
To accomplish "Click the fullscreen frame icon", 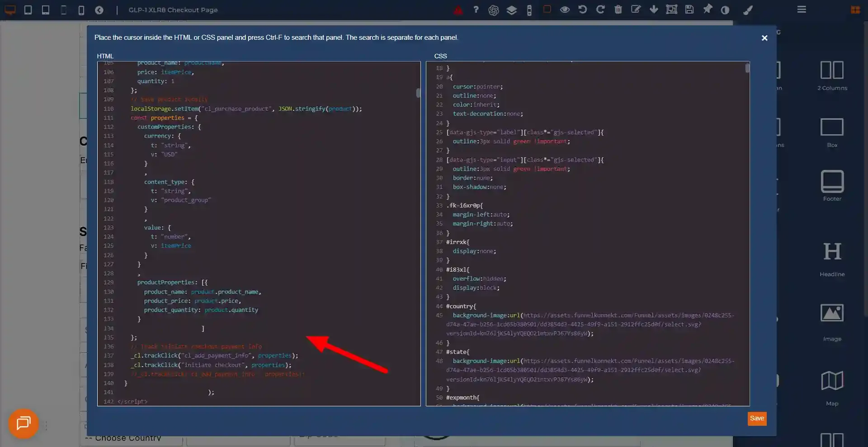I will 671,9.
